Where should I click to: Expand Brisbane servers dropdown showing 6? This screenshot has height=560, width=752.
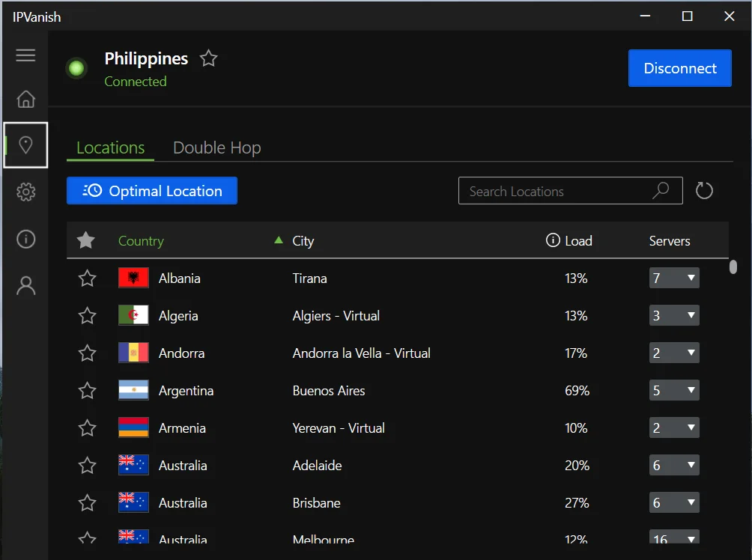(x=674, y=502)
